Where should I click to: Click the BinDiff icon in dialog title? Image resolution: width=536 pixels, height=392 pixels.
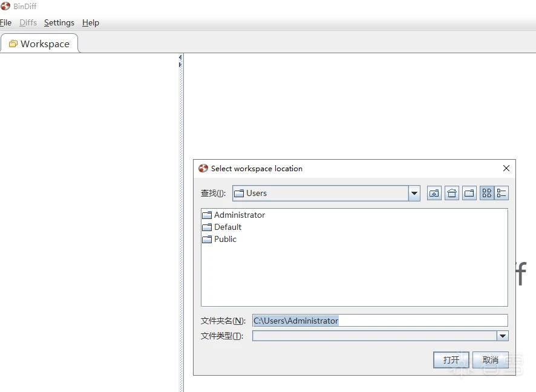(203, 168)
